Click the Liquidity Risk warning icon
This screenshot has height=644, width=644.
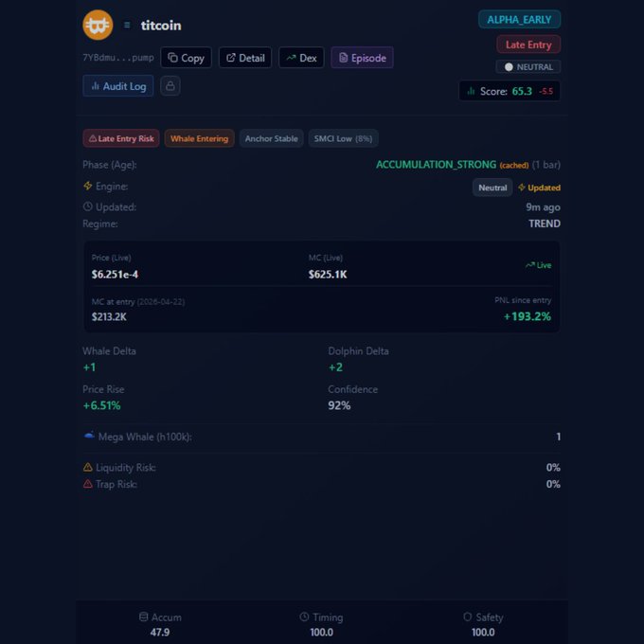tap(88, 467)
